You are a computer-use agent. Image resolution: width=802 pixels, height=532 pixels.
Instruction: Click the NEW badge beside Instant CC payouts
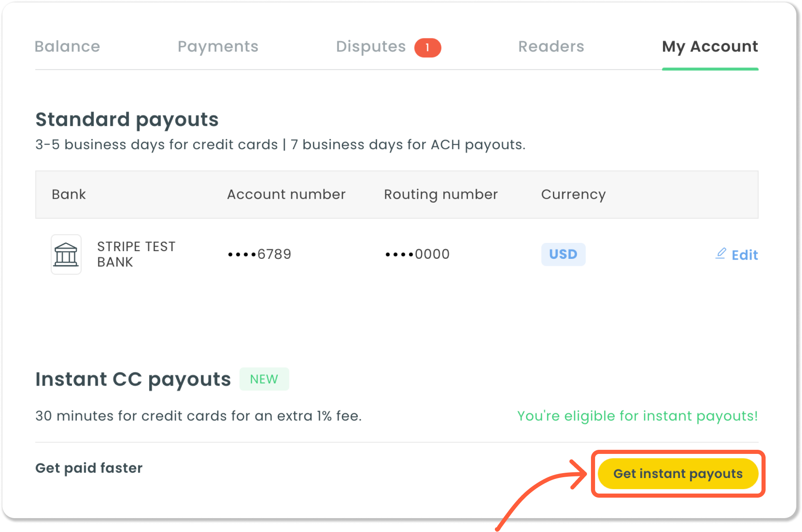coord(264,379)
